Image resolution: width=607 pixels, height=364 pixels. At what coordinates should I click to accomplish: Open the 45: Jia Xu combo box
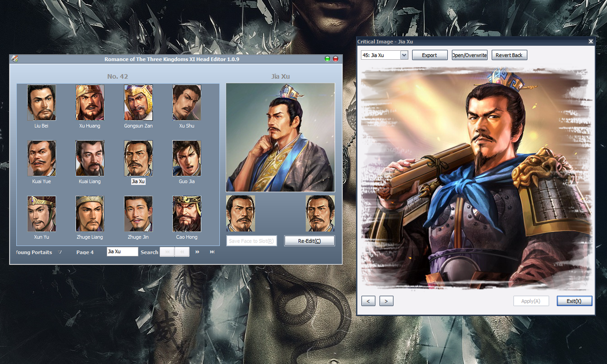(384, 55)
